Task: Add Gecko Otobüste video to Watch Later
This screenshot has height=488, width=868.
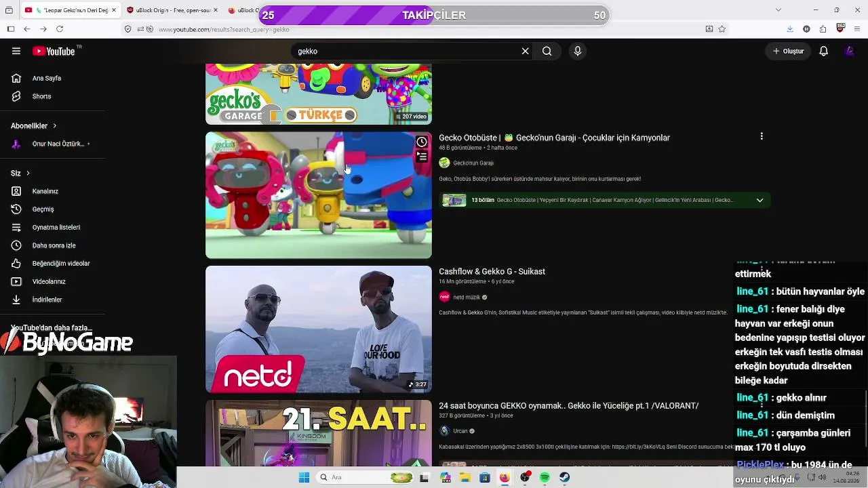Action: click(422, 142)
